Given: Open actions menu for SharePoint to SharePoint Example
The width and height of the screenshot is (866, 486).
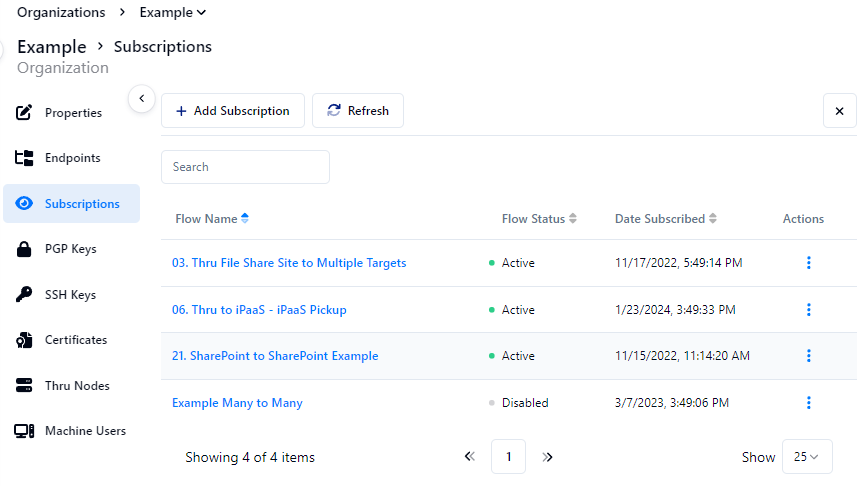Looking at the screenshot, I should point(808,356).
